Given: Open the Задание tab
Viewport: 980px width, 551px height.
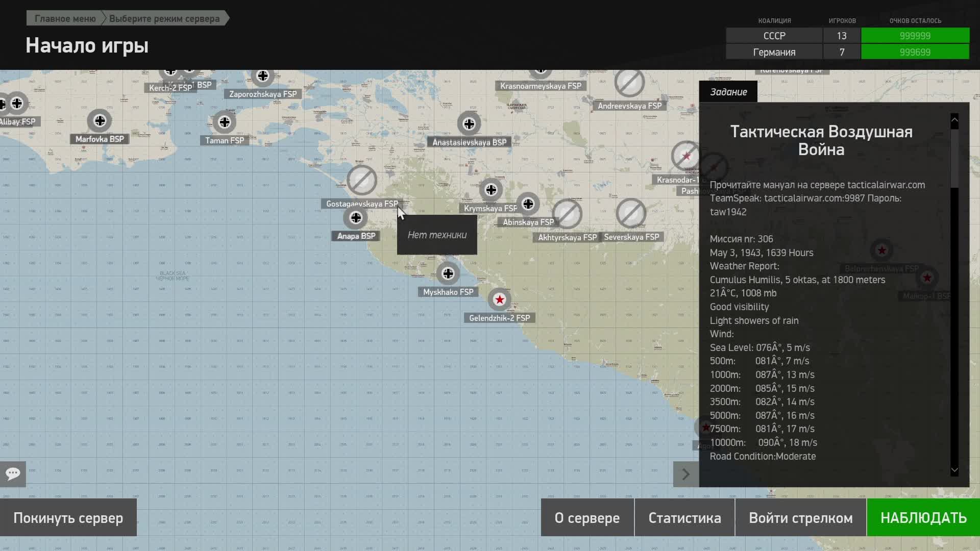Looking at the screenshot, I should 728,92.
